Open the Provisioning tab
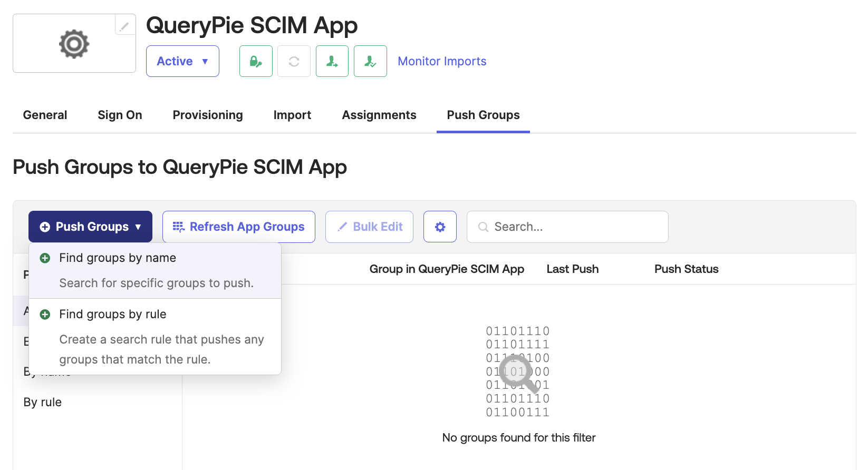This screenshot has height=470, width=868. point(208,115)
